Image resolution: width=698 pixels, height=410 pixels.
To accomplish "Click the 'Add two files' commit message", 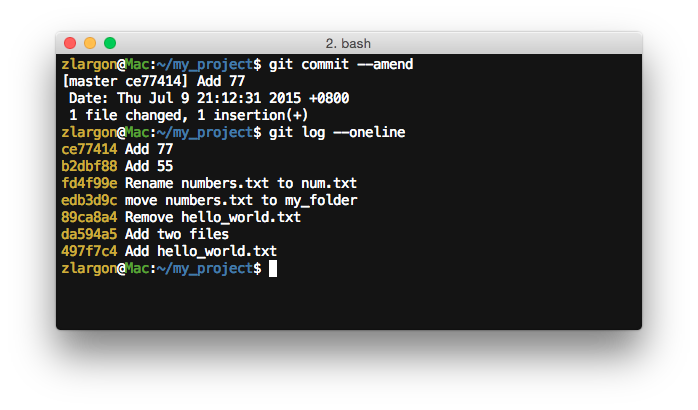I will point(177,234).
